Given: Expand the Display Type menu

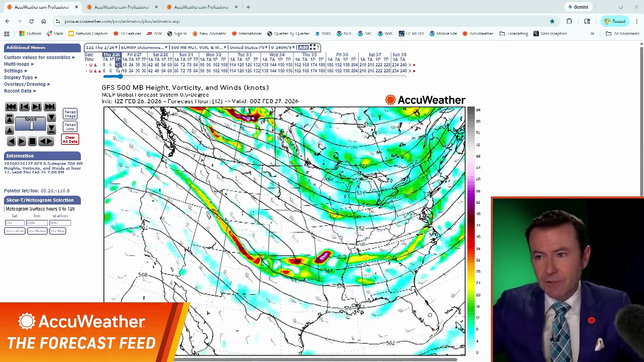Looking at the screenshot, I should coord(20,77).
